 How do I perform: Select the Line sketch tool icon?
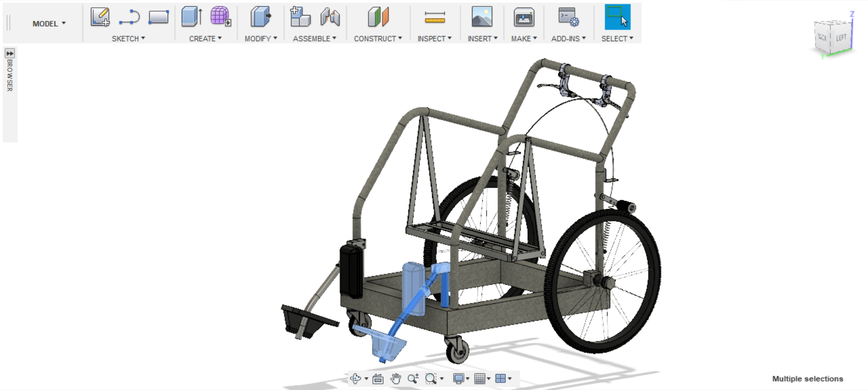pyautogui.click(x=129, y=17)
